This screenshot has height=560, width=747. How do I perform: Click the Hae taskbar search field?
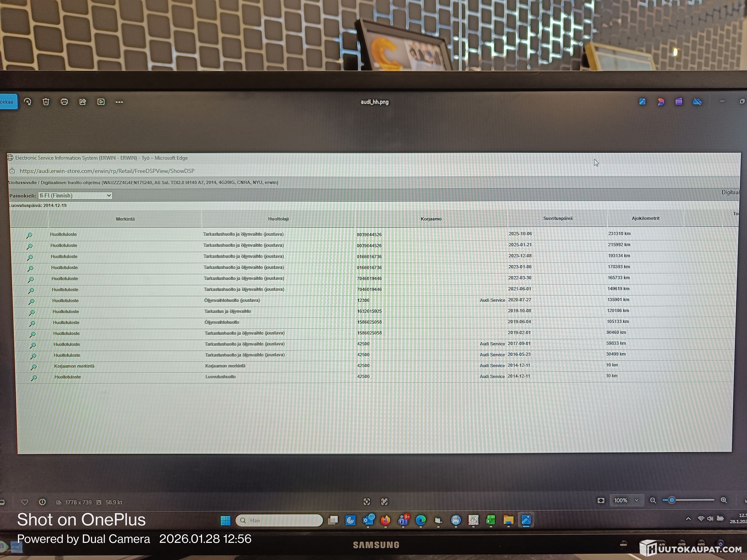coord(279,520)
